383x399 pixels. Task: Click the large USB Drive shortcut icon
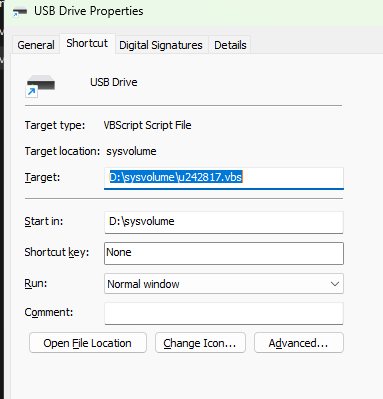coord(40,86)
